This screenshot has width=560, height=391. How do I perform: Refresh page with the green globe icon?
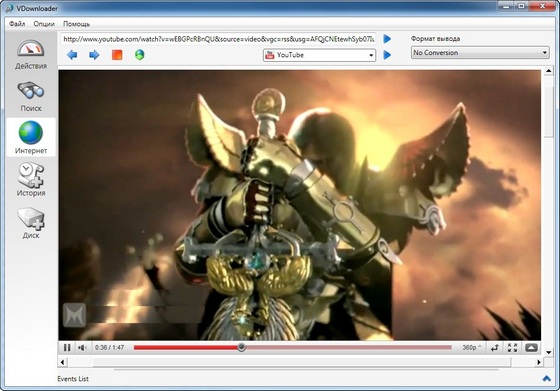tap(140, 55)
